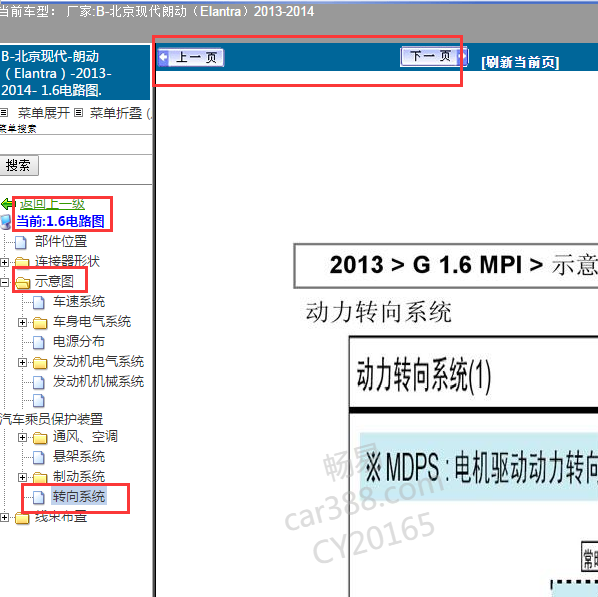Collapse the 示意图 folder node
Viewport: 598px width, 597px height.
[5, 282]
